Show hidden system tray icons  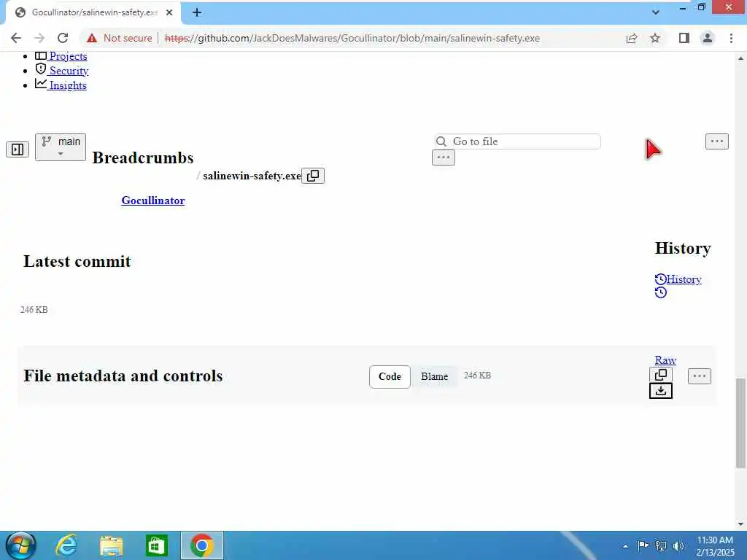tap(625, 546)
